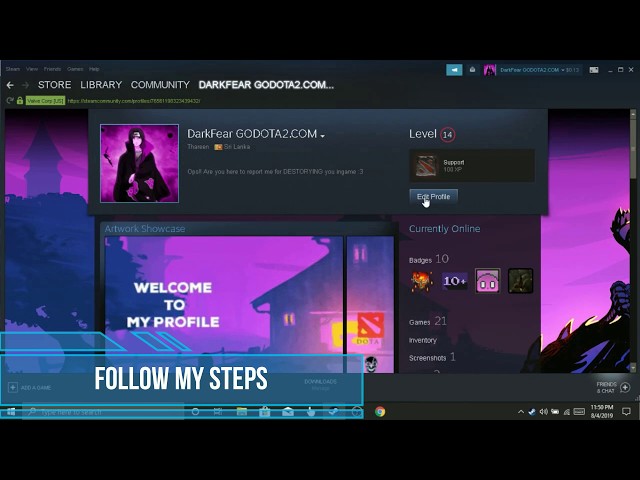Open the touch keyboard tray icon

[x=579, y=412]
